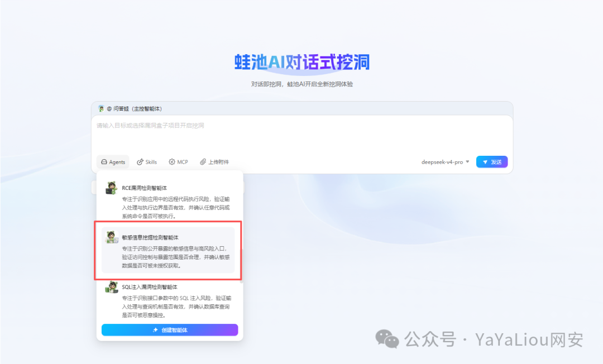Click the 创建智能体 create agent button

[x=170, y=330]
